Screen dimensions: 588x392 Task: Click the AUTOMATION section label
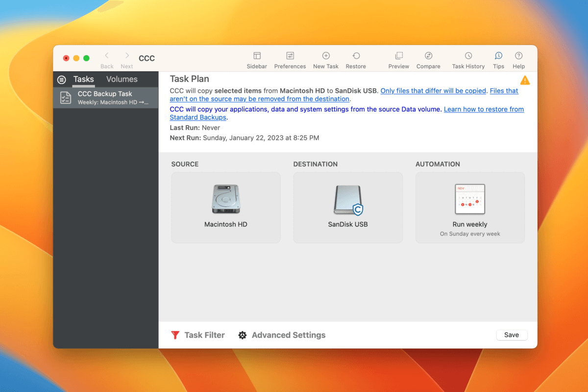[438, 164]
